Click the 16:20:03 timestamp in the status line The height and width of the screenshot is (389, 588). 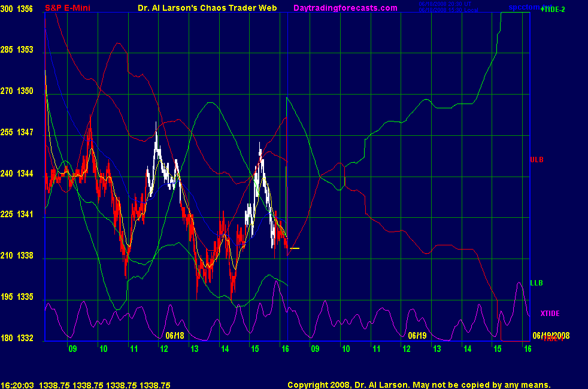tap(17, 386)
